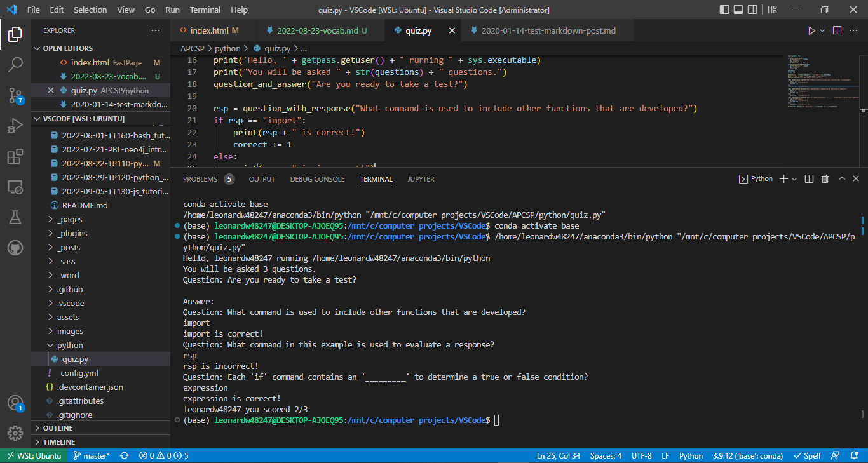This screenshot has height=463, width=868.
Task: Open the Terminal menu
Action: coord(205,10)
